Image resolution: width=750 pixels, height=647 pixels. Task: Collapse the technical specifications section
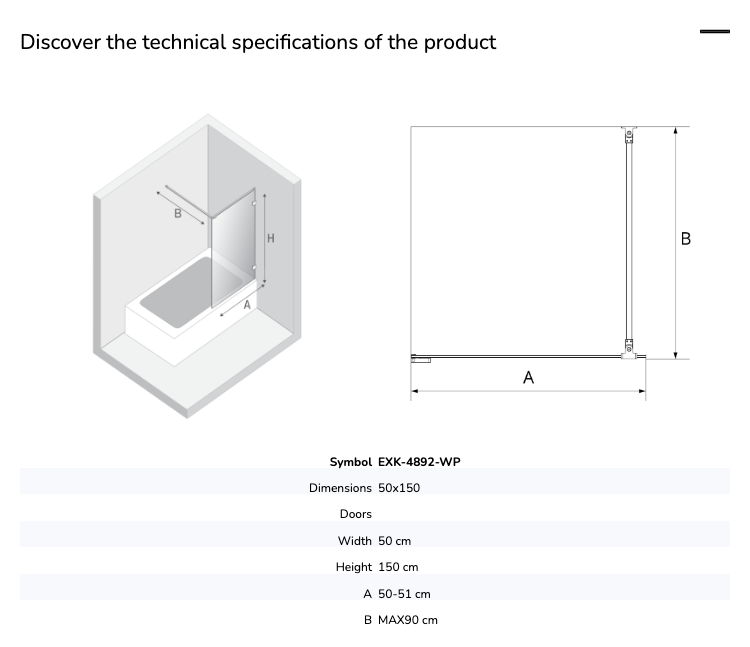click(x=715, y=32)
